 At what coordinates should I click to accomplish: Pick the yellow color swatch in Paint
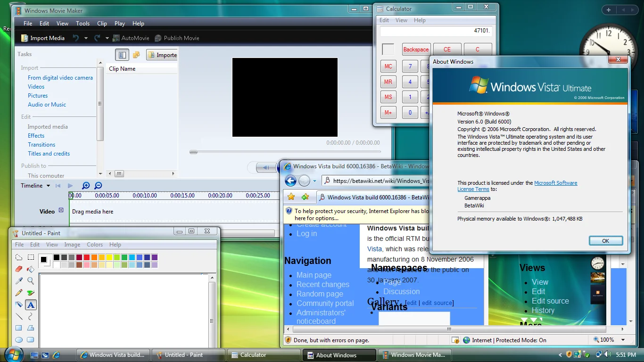(x=109, y=257)
